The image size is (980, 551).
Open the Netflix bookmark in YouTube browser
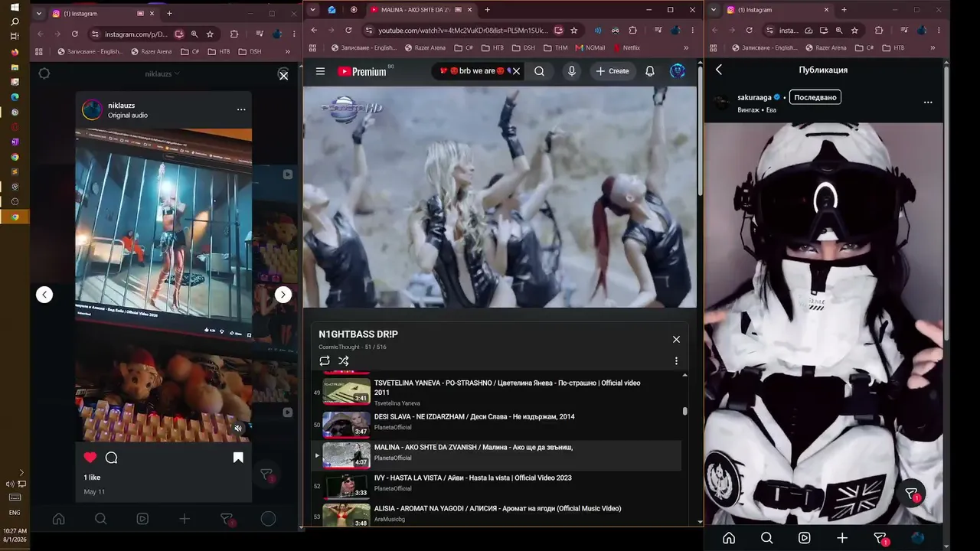(626, 47)
